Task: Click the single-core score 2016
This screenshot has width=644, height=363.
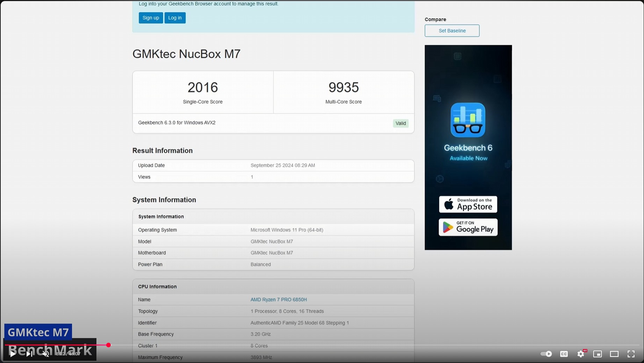Action: tap(203, 87)
